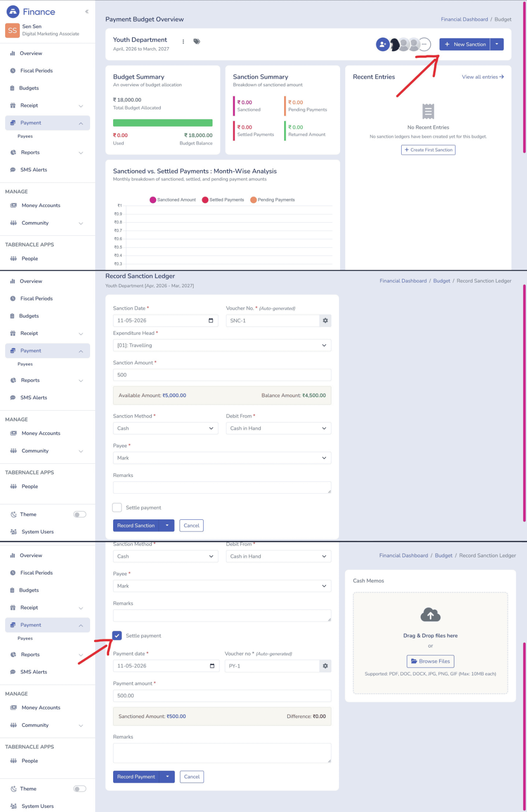527x812 pixels.
Task: Click Create First Sanction button
Action: coord(428,150)
